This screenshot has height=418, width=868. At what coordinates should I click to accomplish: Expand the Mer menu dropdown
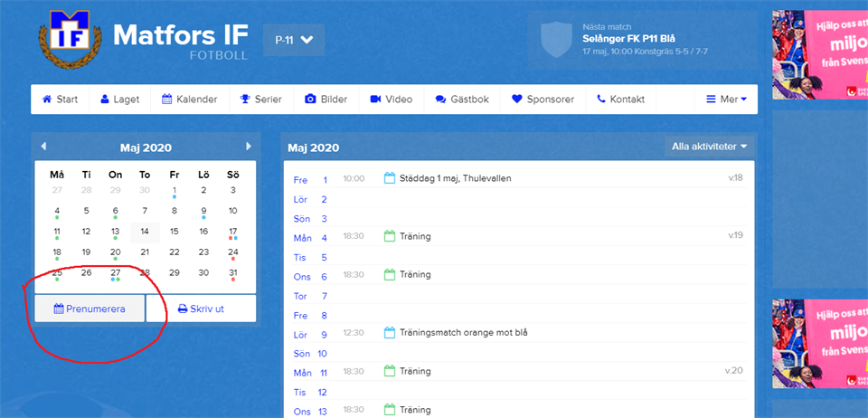[726, 100]
